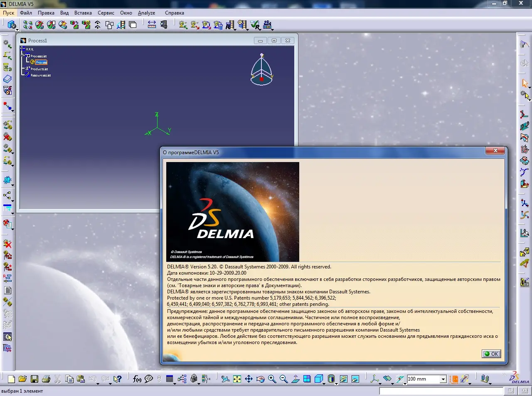This screenshot has width=532, height=396.
Task: Click the Fit All In icon
Action: (x=237, y=379)
